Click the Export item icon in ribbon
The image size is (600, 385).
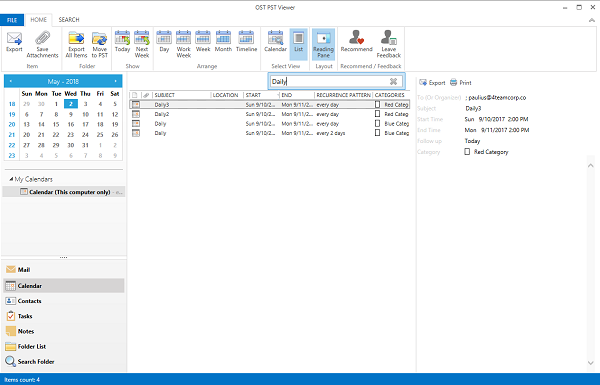point(14,38)
